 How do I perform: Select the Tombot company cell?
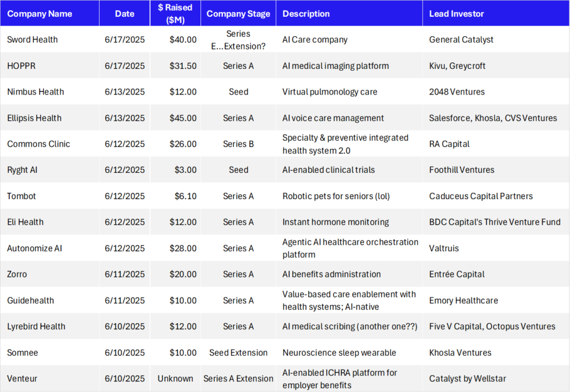click(x=50, y=196)
